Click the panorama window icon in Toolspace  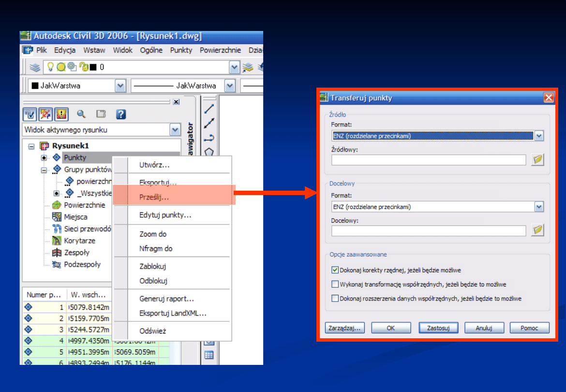[x=101, y=114]
